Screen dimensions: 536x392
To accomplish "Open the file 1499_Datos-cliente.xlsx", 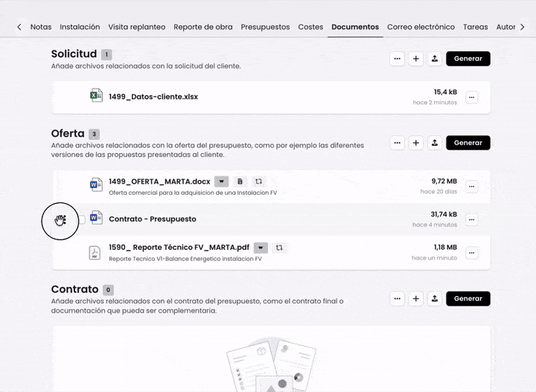I will tap(153, 97).
